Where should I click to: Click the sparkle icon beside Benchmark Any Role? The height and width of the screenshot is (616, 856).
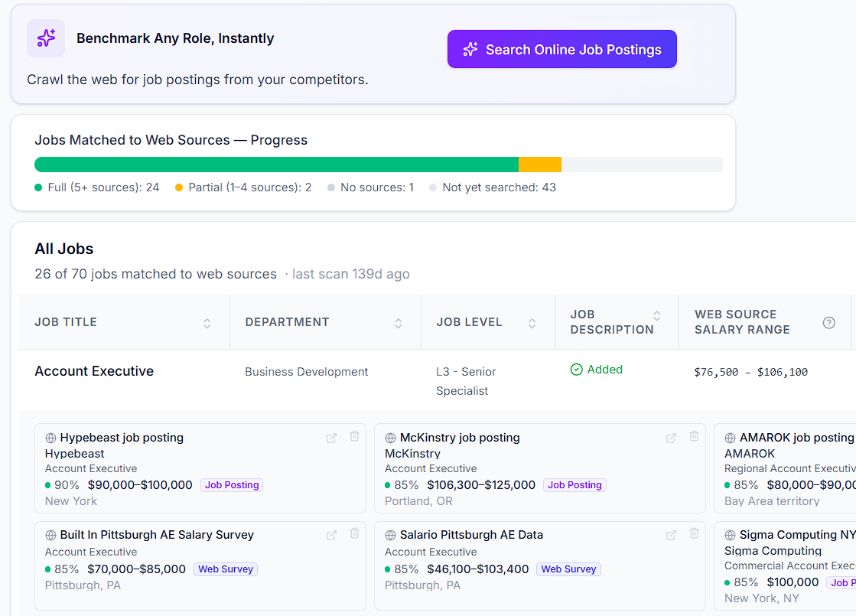(x=46, y=38)
